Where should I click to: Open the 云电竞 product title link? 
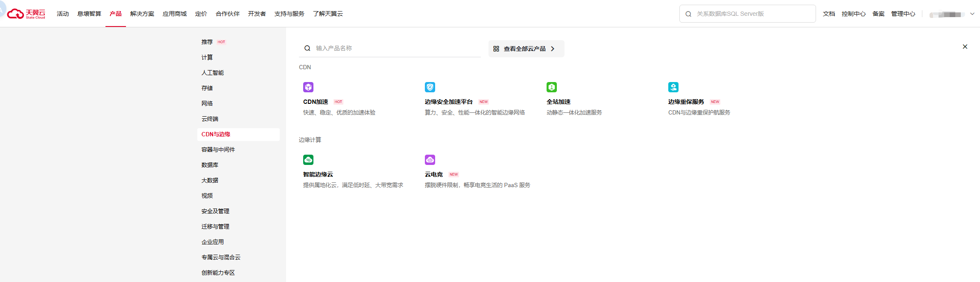434,174
